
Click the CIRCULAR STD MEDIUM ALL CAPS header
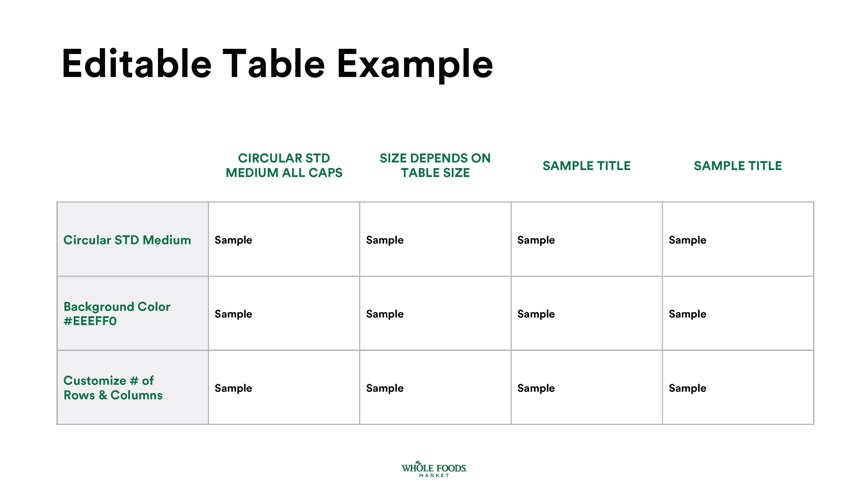pos(284,165)
